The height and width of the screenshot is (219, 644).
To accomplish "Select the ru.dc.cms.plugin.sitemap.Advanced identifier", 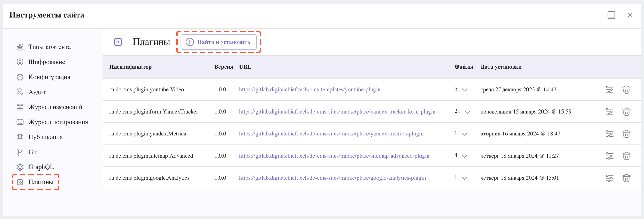I will coord(151,156).
